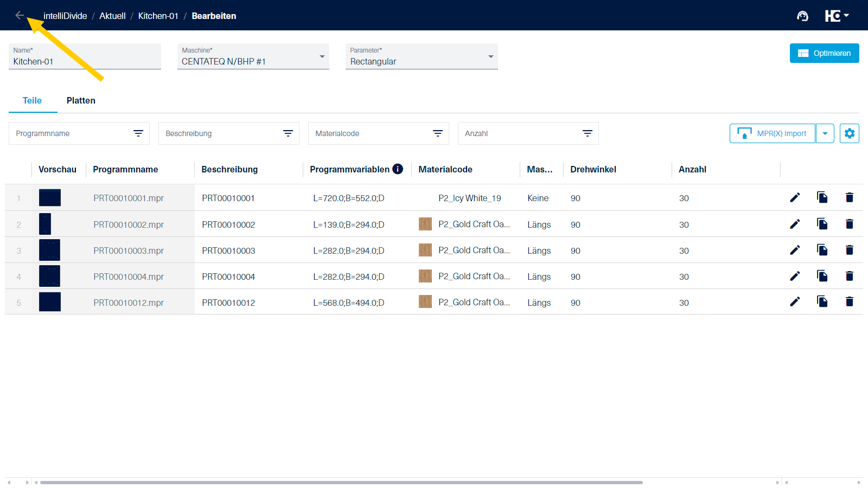This screenshot has height=488, width=868.
Task: Delete the PRT00010003 part row
Action: coord(850,250)
